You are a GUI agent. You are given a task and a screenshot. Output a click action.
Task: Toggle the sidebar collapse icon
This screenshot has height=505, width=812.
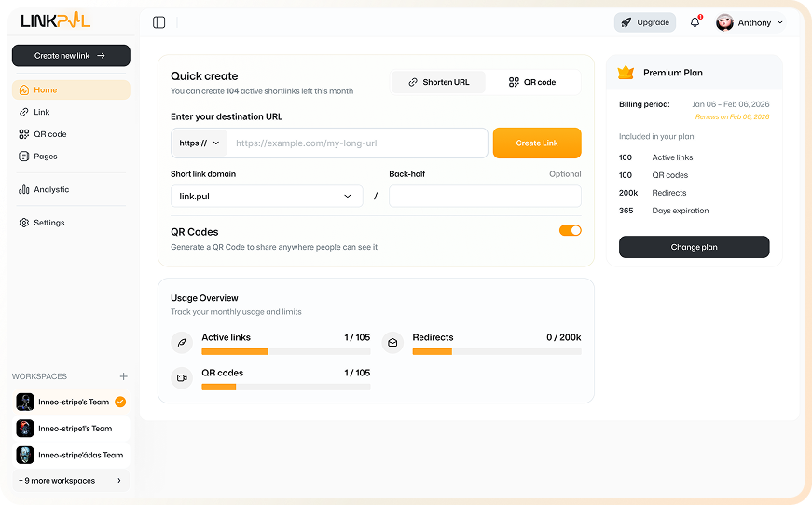pos(159,22)
